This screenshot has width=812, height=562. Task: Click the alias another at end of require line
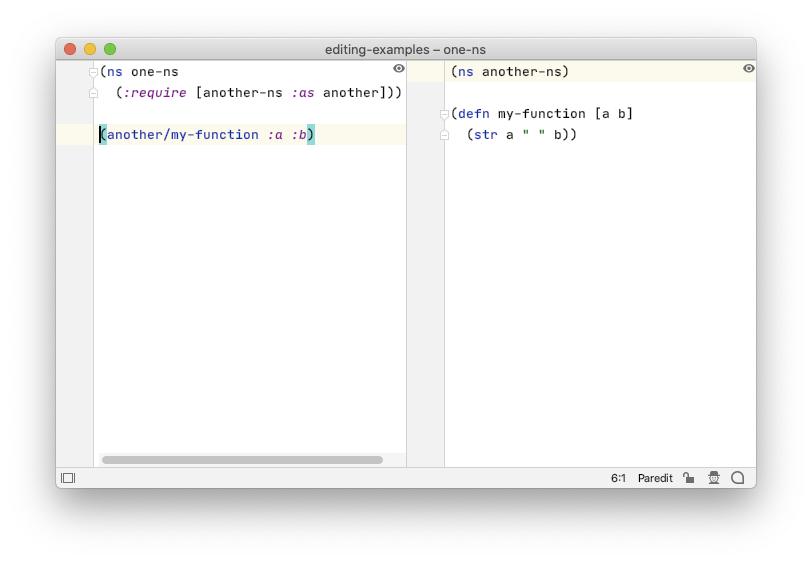[x=351, y=93]
